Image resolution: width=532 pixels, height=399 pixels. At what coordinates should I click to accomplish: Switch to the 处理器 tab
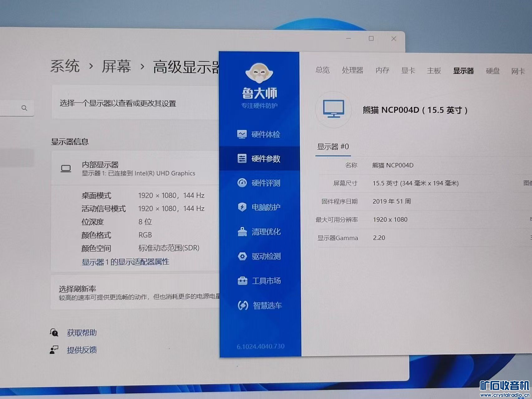pos(352,70)
